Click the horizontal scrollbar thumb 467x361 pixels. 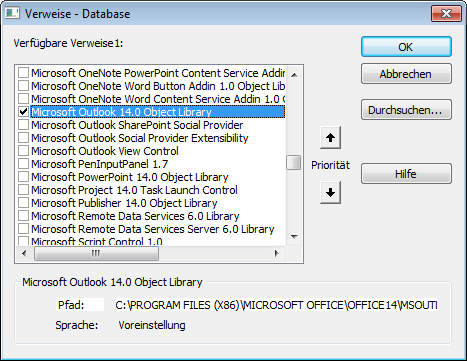click(x=96, y=254)
